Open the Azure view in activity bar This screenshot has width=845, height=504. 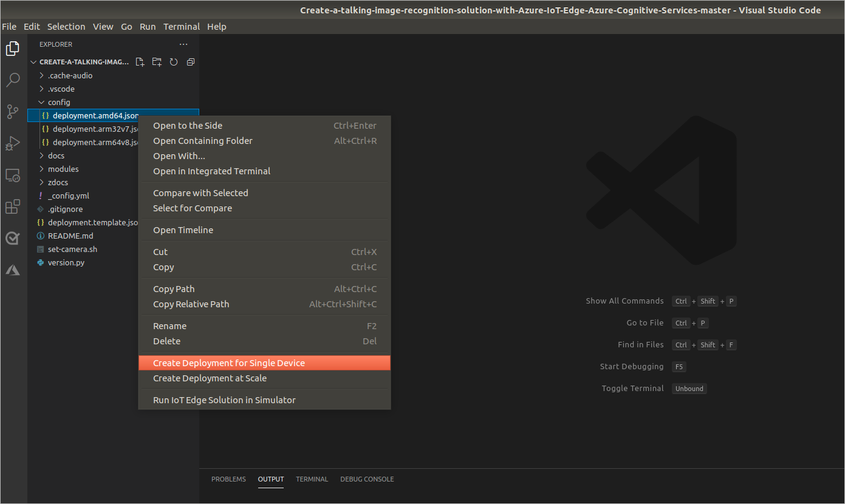point(13,270)
